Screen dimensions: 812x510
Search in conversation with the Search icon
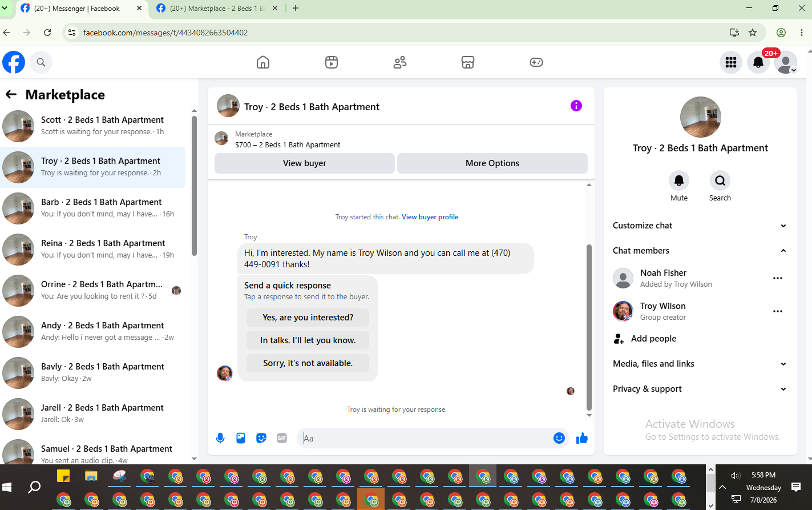pos(720,180)
